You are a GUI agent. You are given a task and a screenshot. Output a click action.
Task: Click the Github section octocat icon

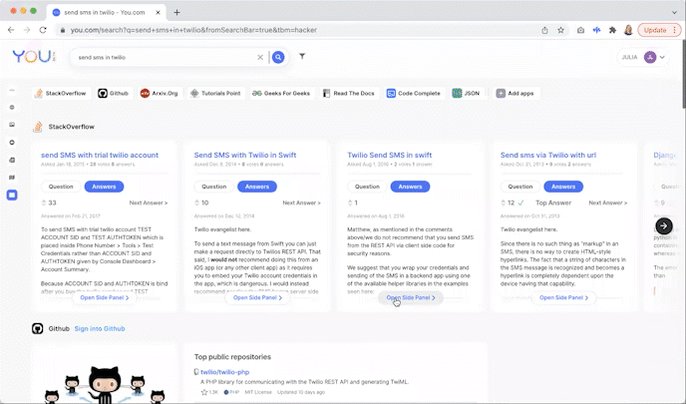click(38, 328)
